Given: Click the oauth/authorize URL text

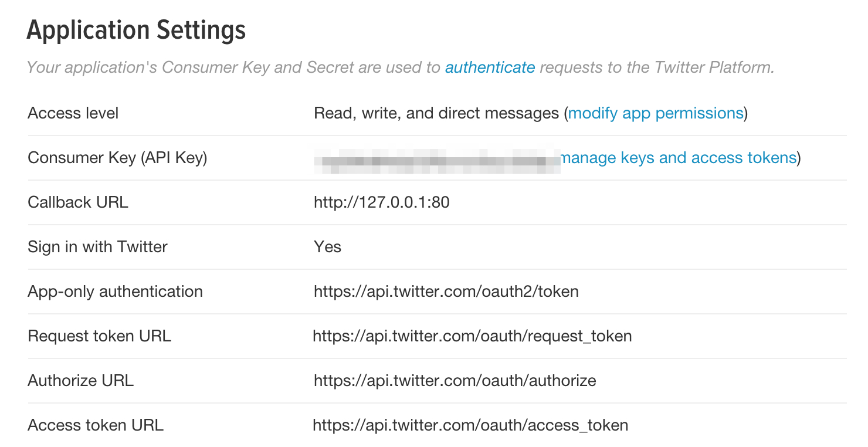Looking at the screenshot, I should click(455, 381).
